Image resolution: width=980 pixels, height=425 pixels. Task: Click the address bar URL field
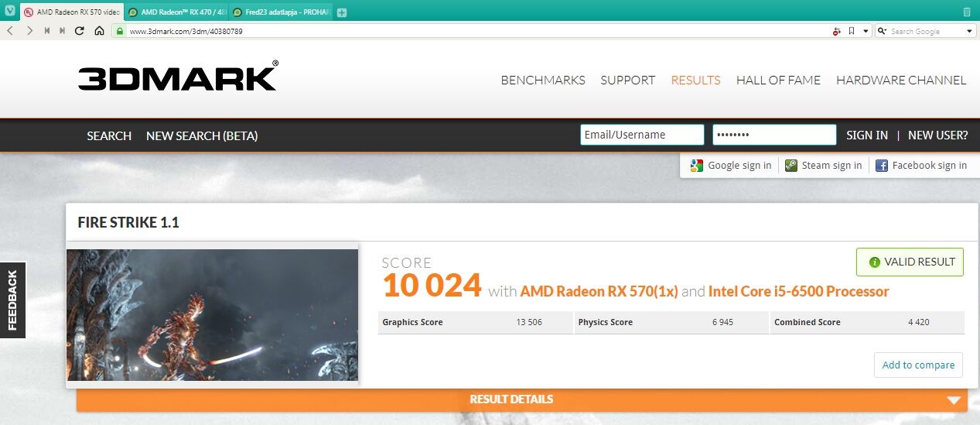(472, 31)
